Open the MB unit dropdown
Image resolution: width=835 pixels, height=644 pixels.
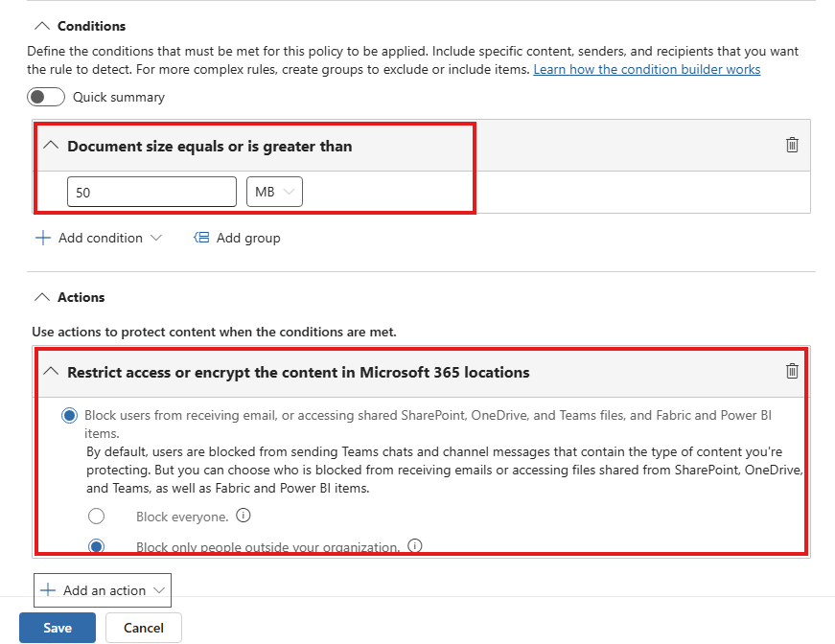274,192
